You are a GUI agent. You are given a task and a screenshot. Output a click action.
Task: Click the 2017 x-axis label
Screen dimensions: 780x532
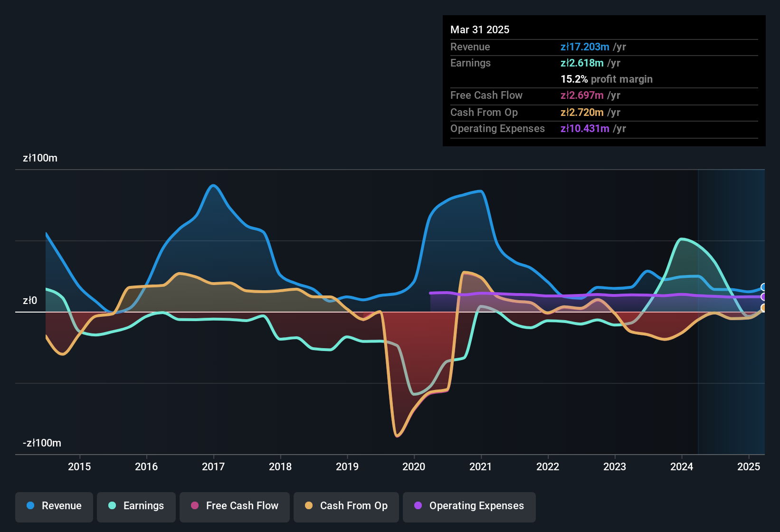pyautogui.click(x=213, y=466)
